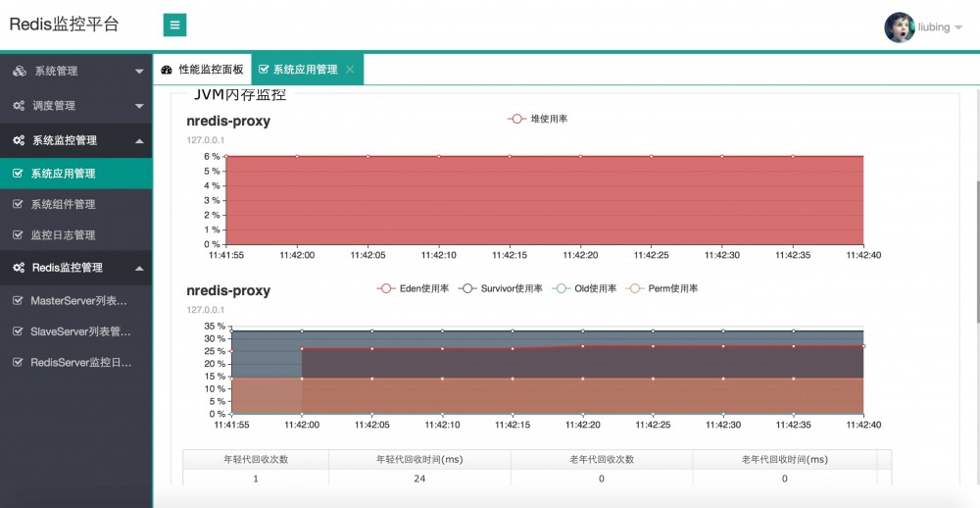Click the value 24 table cell
980x508 pixels.
point(419,479)
